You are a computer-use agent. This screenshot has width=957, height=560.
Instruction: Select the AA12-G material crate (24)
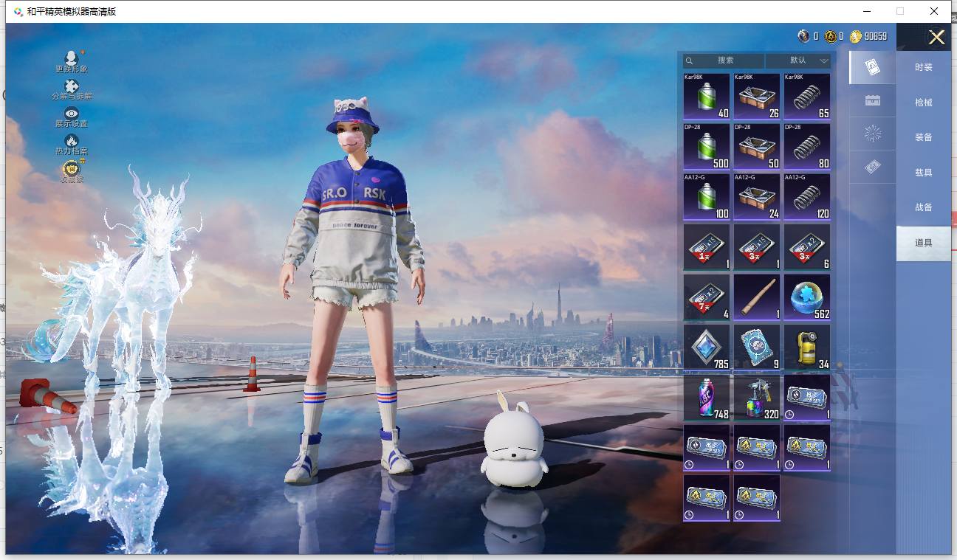[x=757, y=196]
